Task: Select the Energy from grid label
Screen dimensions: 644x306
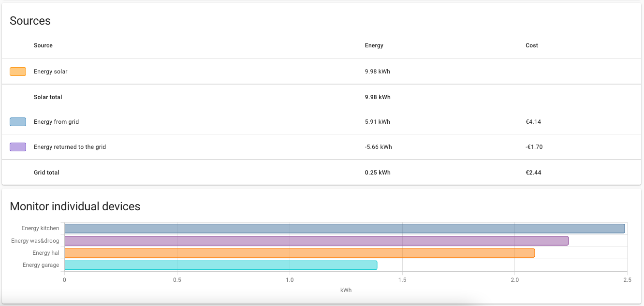Action: pos(56,122)
